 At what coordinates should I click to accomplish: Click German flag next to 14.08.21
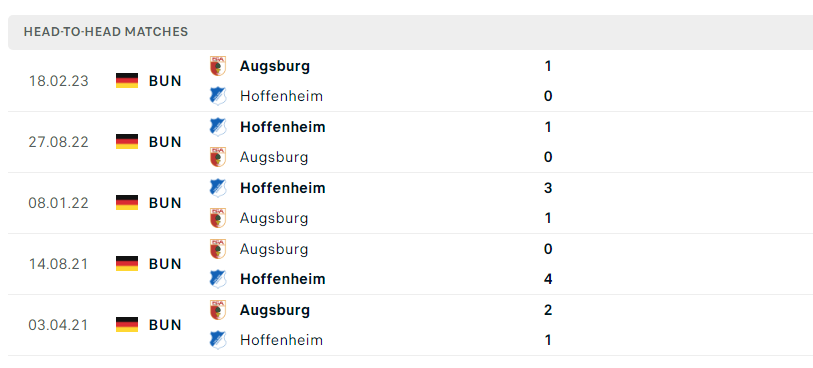127,264
